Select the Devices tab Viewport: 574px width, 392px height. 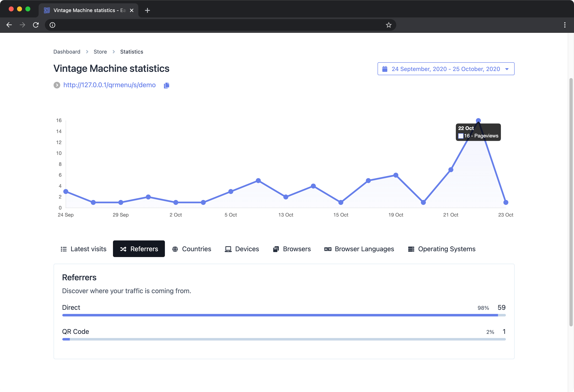tap(242, 249)
